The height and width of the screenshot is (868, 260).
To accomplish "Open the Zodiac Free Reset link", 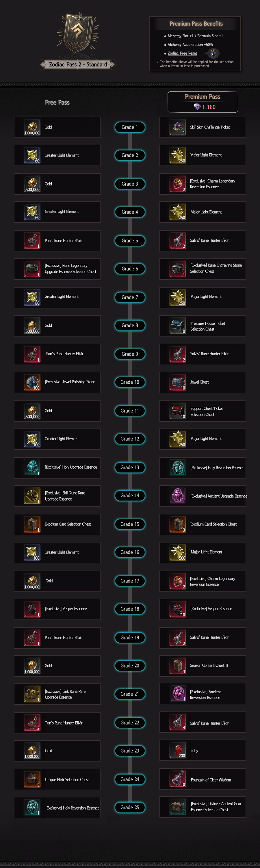I will coord(182,53).
